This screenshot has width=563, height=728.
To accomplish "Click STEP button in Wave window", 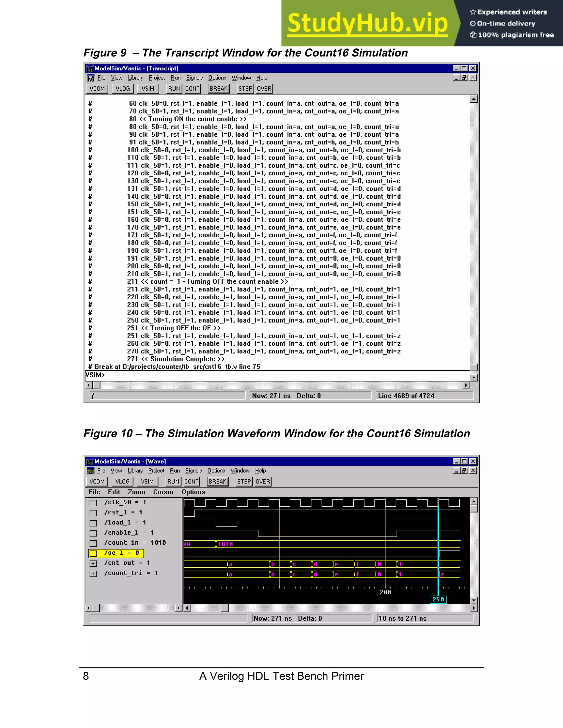I will [x=244, y=482].
